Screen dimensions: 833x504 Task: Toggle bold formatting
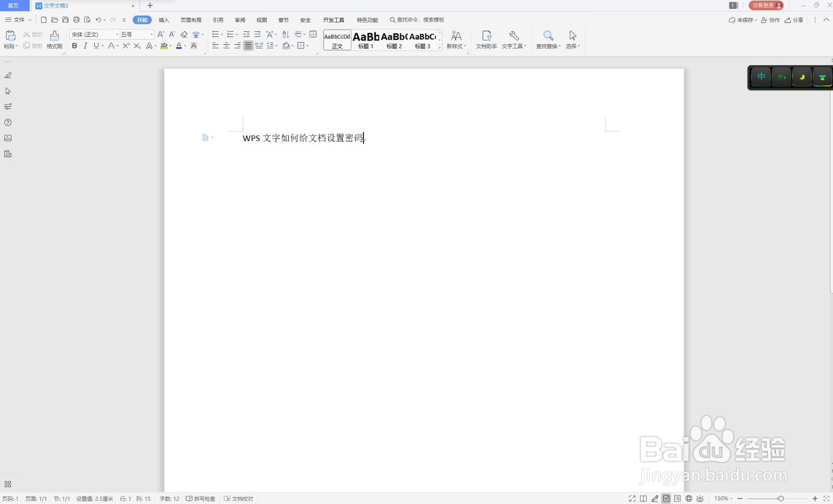tap(74, 46)
